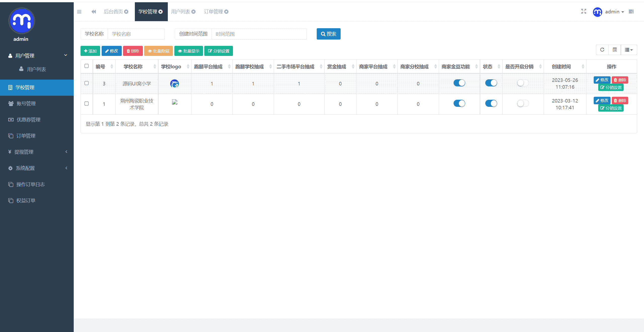Open the columns list dropdown

[629, 50]
